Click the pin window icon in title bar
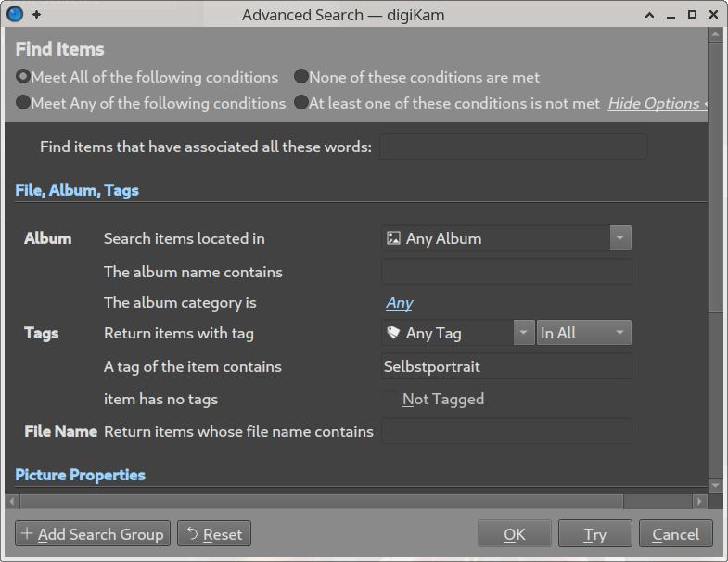This screenshot has width=728, height=562. pos(37,15)
